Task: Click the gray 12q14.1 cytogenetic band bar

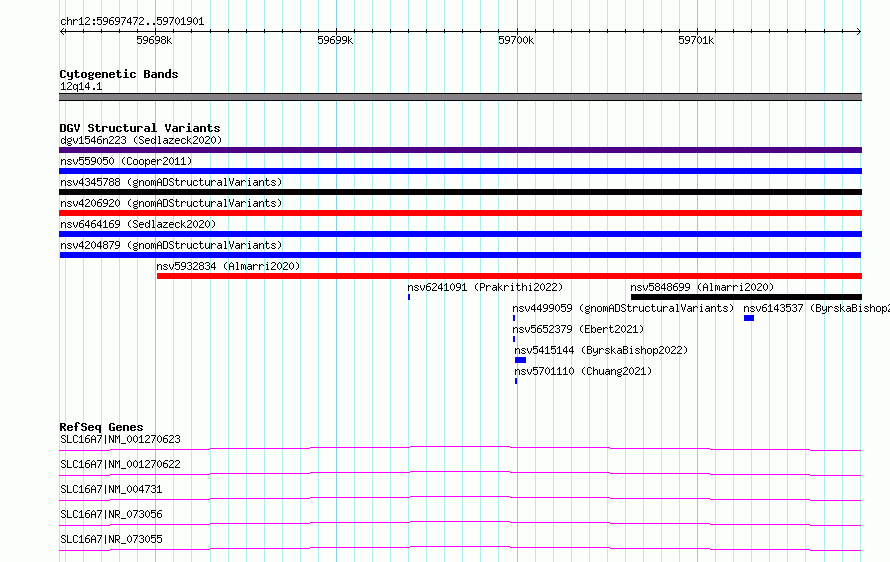Action: tap(460, 97)
